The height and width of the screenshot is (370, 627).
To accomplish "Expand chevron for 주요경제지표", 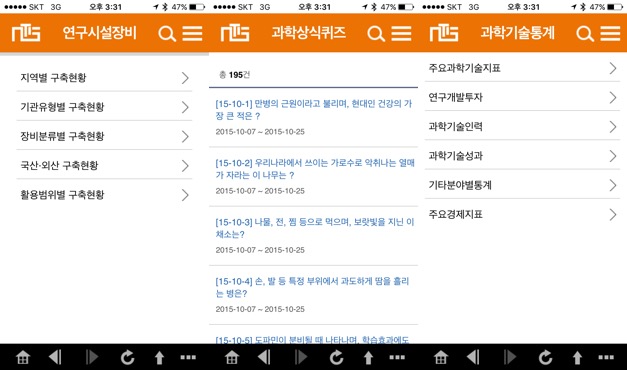I will (x=613, y=214).
